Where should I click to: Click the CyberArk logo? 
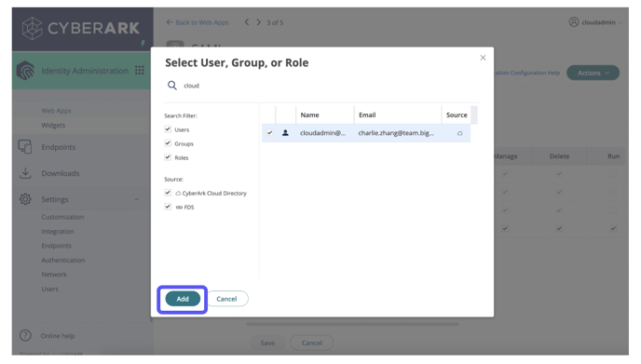tap(81, 28)
